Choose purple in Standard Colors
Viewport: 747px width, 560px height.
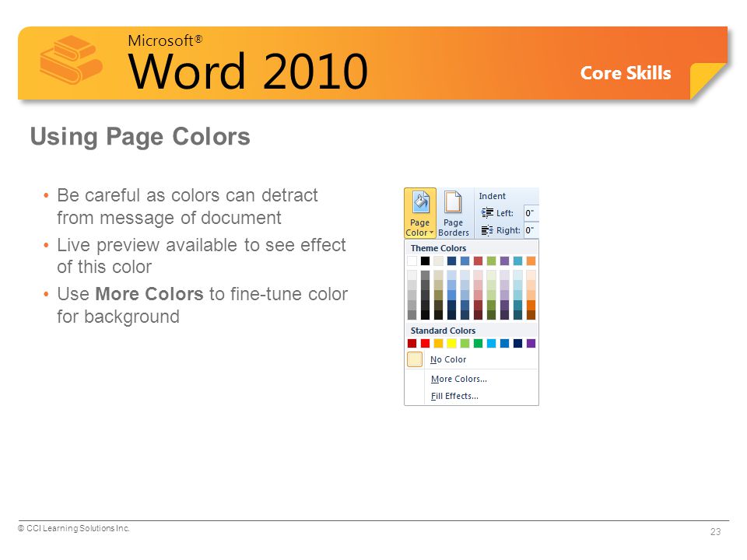pos(531,343)
